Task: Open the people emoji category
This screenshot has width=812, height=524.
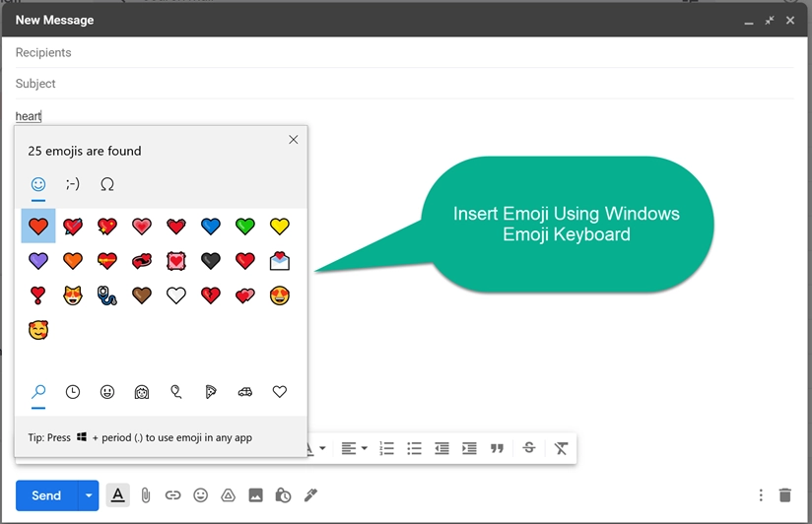Action: point(141,392)
